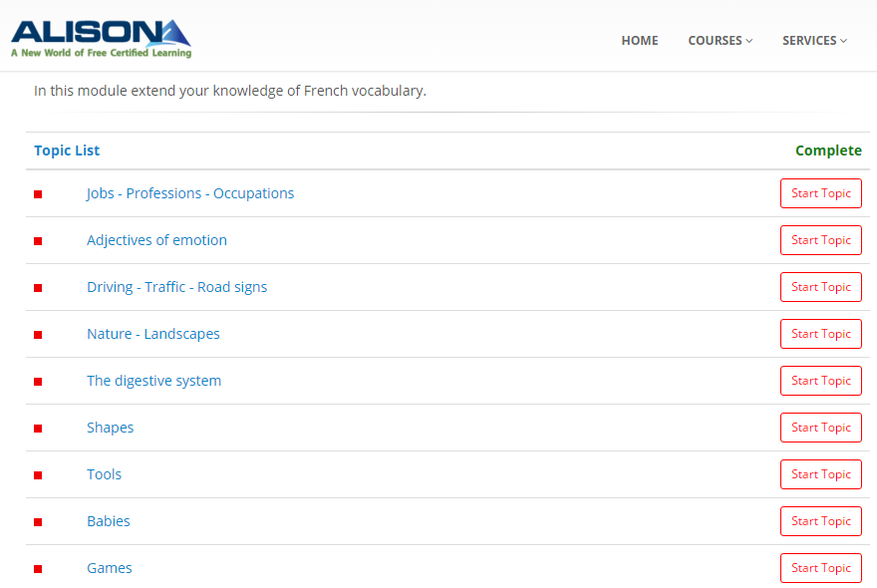
Task: Expand the SERVICES dropdown menu
Action: (814, 41)
